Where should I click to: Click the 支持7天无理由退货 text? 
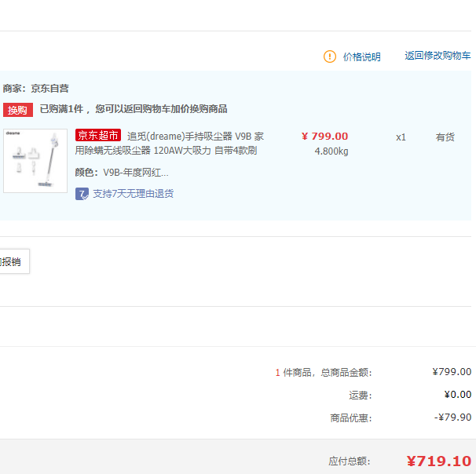134,193
